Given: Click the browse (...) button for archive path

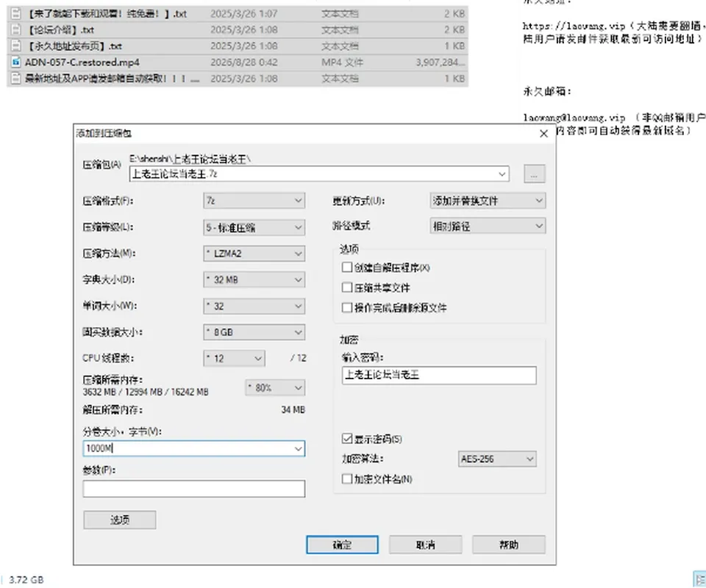Looking at the screenshot, I should coord(535,174).
